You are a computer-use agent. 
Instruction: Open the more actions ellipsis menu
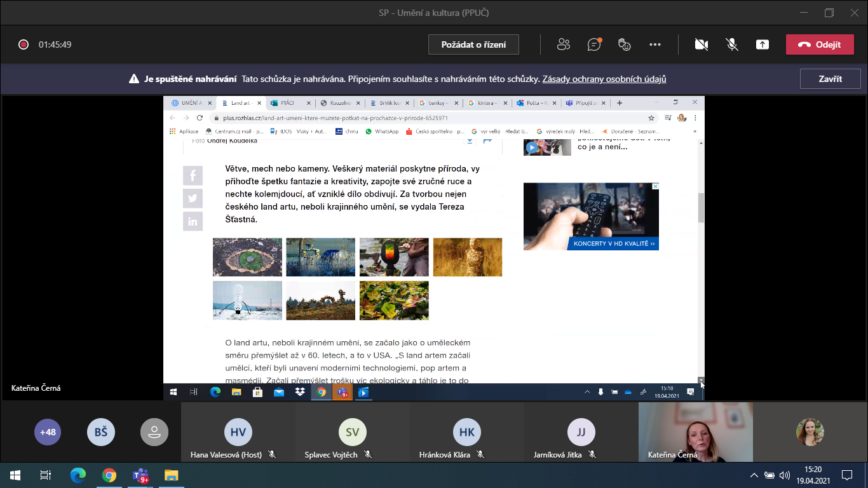click(655, 44)
